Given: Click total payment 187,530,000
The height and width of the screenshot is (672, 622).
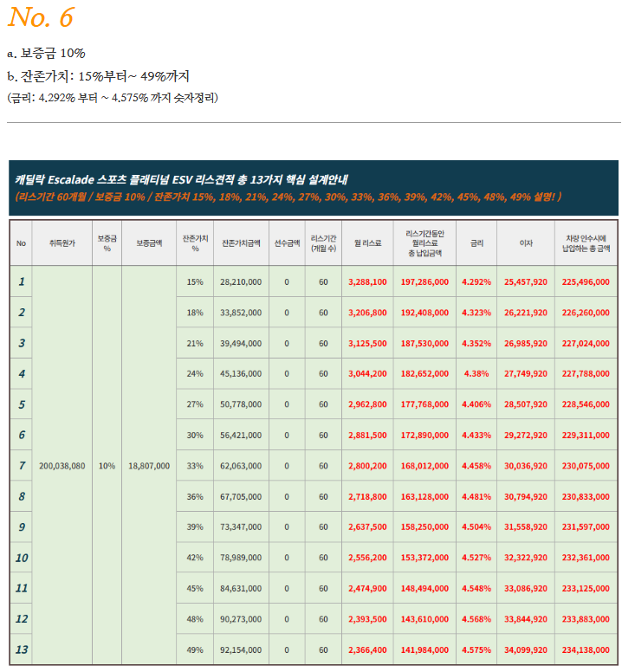Looking at the screenshot, I should coord(424,343).
